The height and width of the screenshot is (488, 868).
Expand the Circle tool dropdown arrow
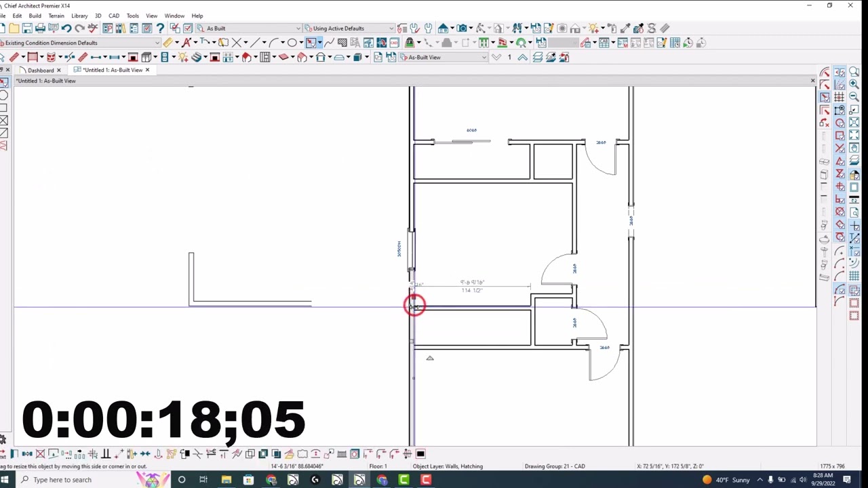tap(301, 43)
